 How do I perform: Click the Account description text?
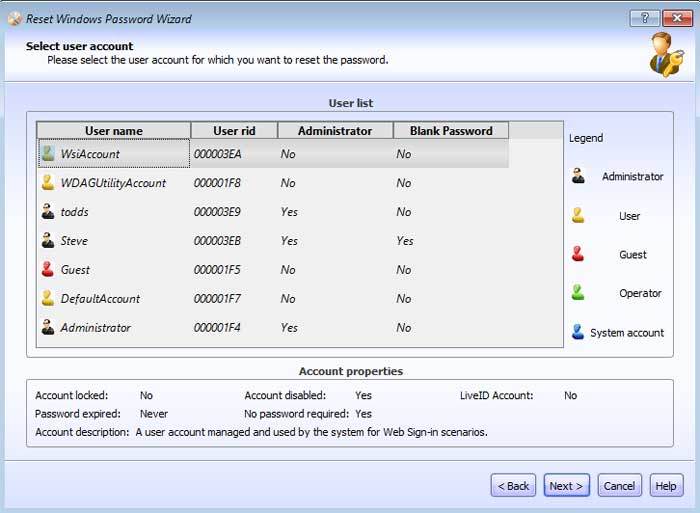tap(311, 432)
